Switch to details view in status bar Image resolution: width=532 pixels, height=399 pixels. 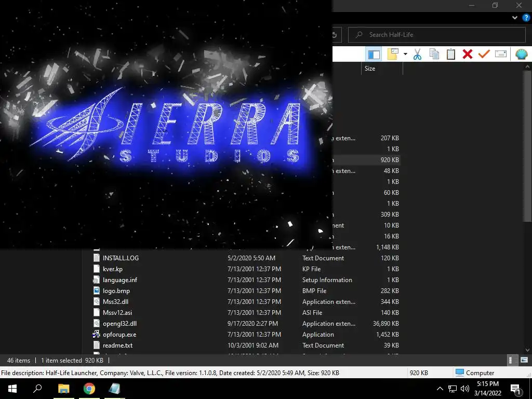pyautogui.click(x=510, y=361)
